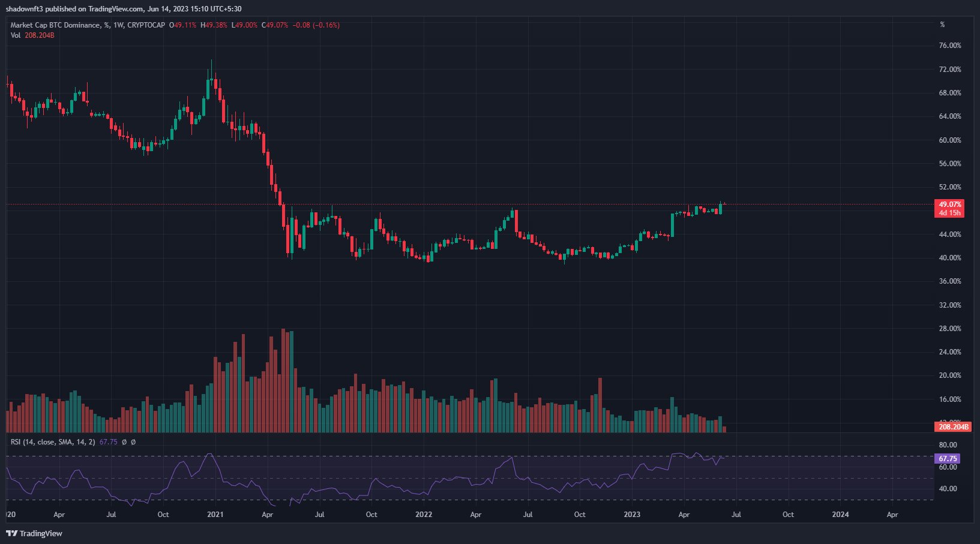Click the 40.00 RSI axis label
Viewport: 980px width, 544px height.
point(948,489)
